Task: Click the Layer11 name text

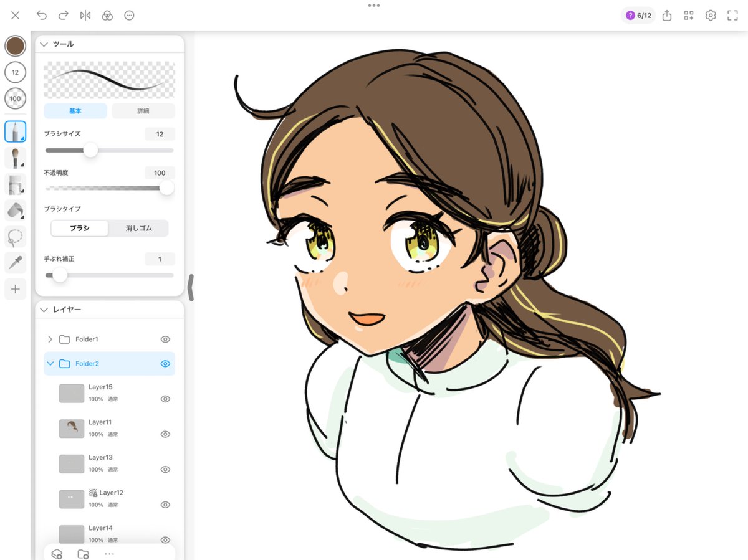Action: pyautogui.click(x=100, y=422)
